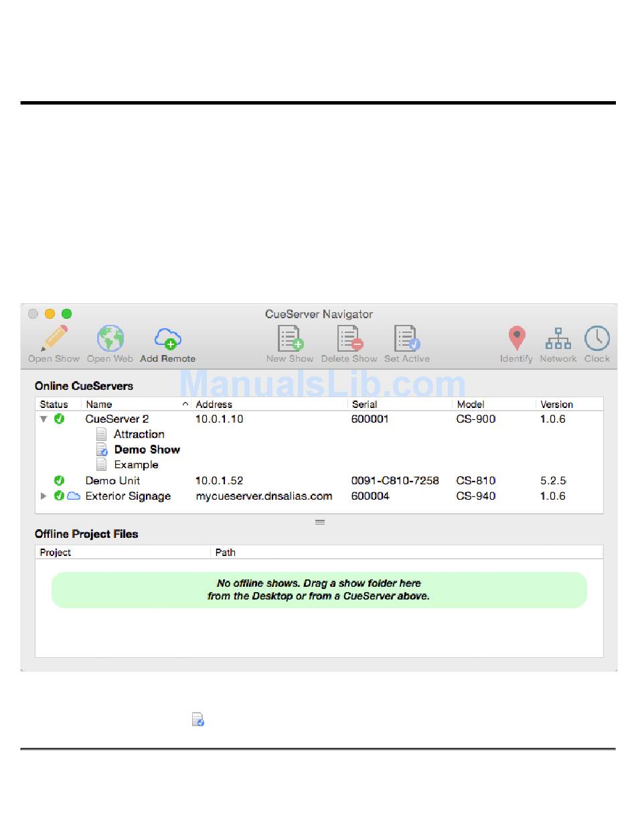This screenshot has width=636, height=840.
Task: Click the yellow minimize window button
Action: (50, 313)
